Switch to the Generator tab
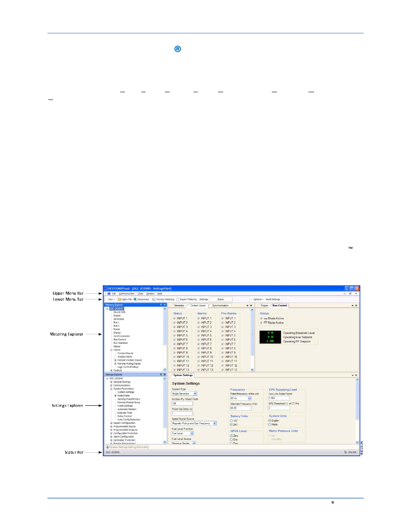The height and width of the screenshot is (532, 411). coord(179,305)
